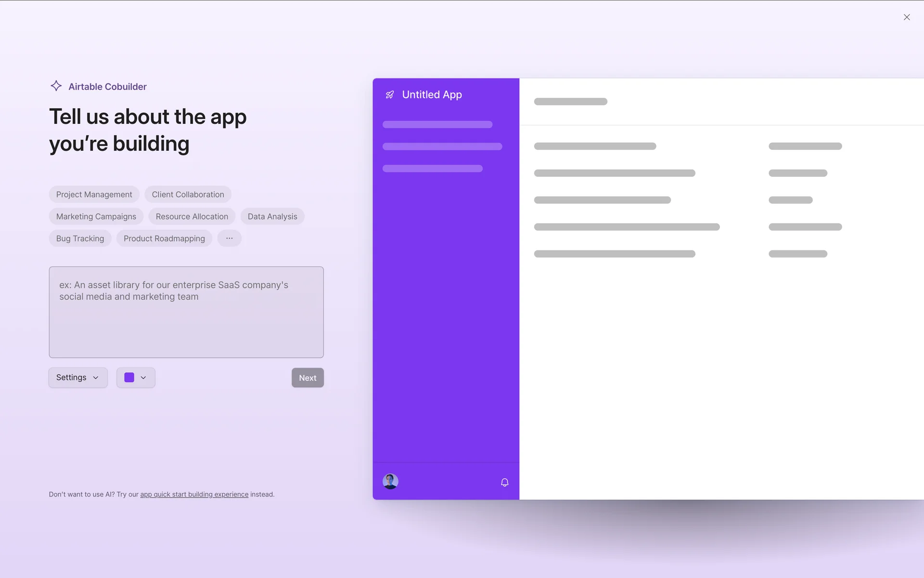Click the rocket icon beside Untitled App
This screenshot has width=924, height=578.
390,95
